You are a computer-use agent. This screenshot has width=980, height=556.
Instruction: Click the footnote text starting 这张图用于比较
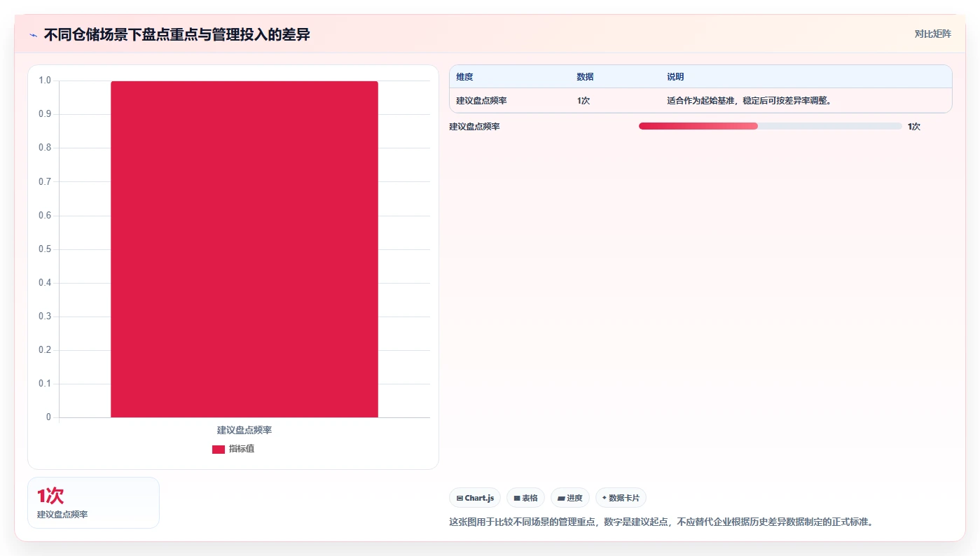click(x=663, y=522)
